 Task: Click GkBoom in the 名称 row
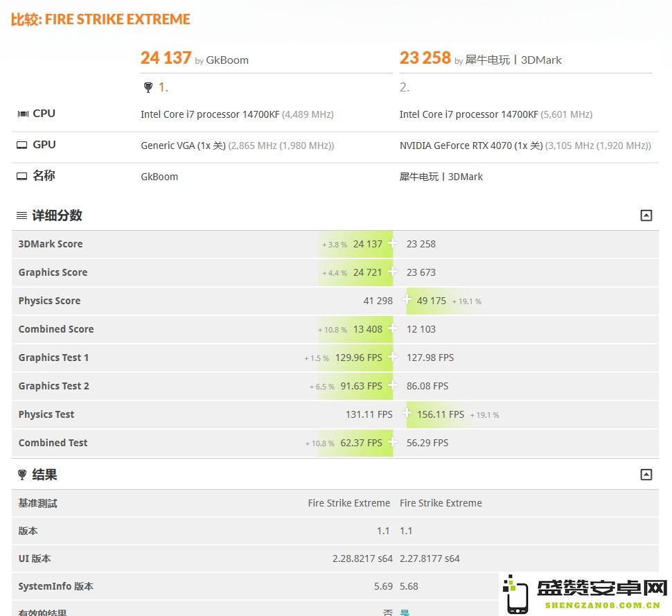click(159, 177)
